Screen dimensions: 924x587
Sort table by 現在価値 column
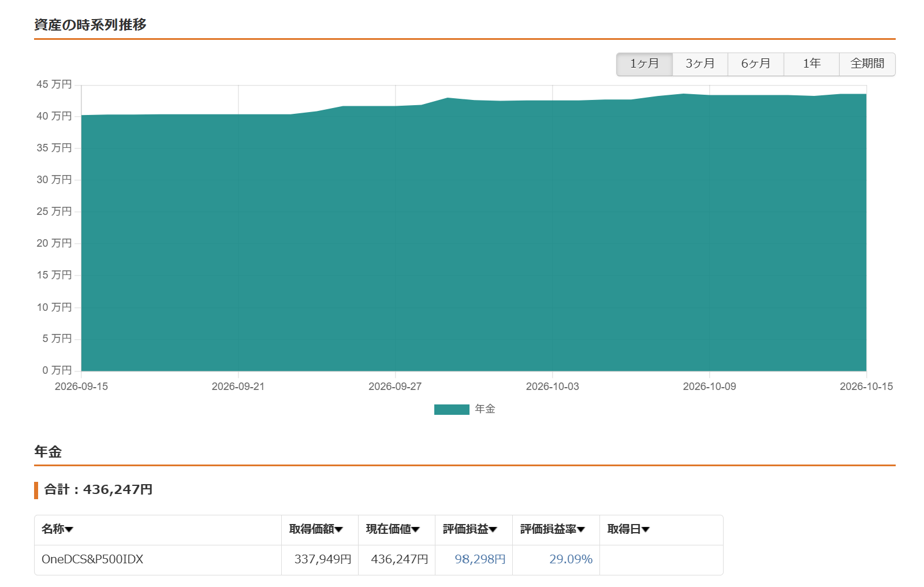point(393,529)
